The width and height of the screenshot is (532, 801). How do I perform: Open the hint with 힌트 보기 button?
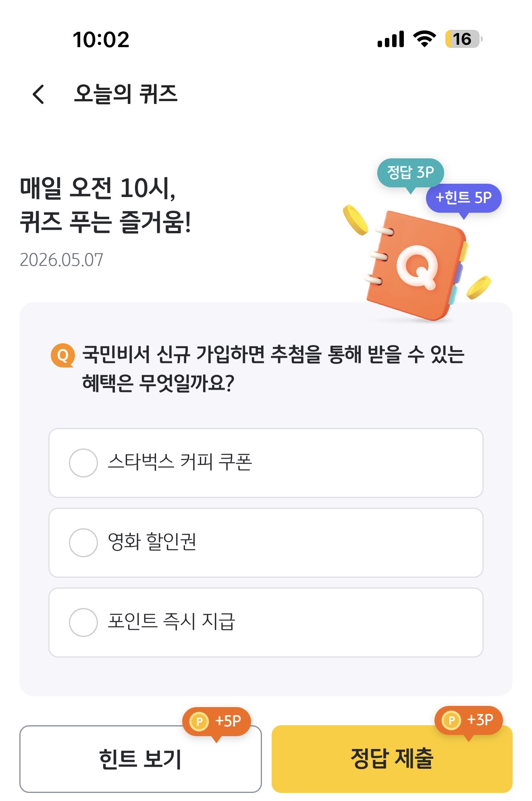141,759
